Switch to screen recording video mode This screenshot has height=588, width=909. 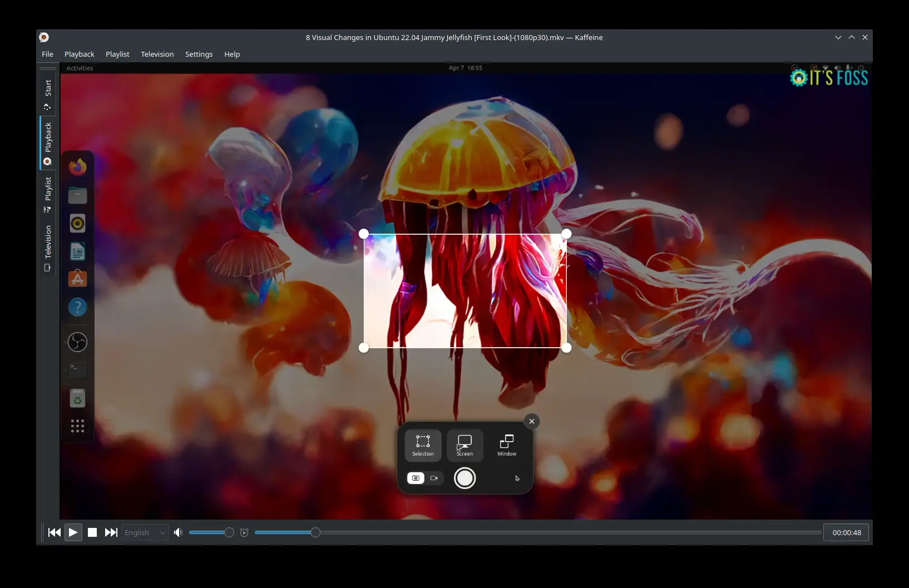pos(434,478)
